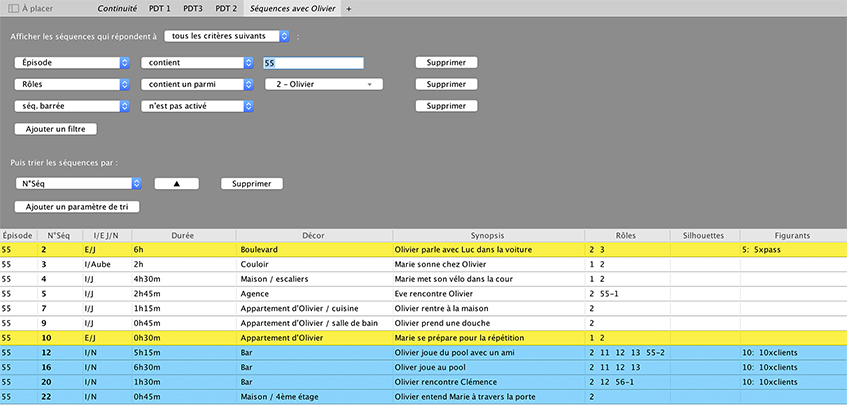
Task: Click the I/E J/N column header
Action: click(x=106, y=235)
